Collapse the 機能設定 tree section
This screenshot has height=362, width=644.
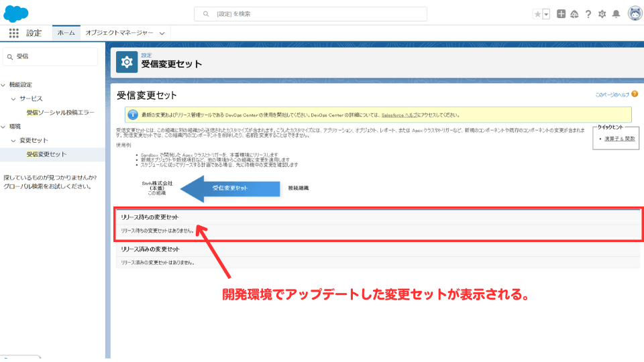[3, 85]
